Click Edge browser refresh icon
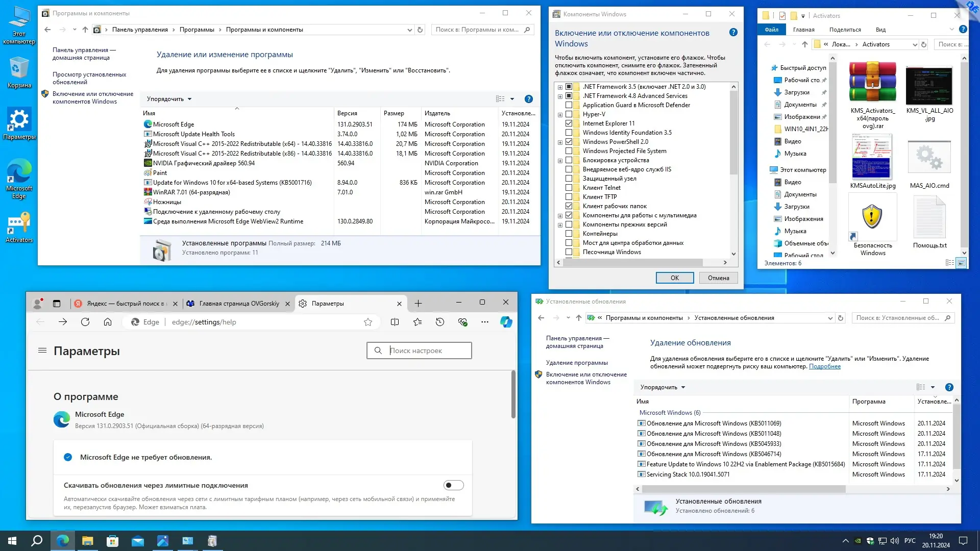Viewport: 980px width, 551px height. tap(85, 322)
